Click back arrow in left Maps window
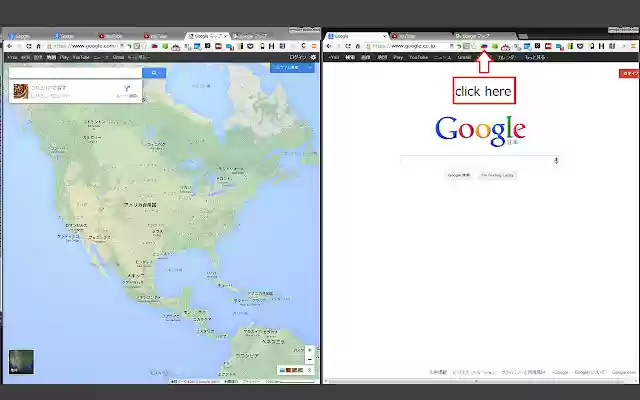640x400 pixels. pos(10,46)
